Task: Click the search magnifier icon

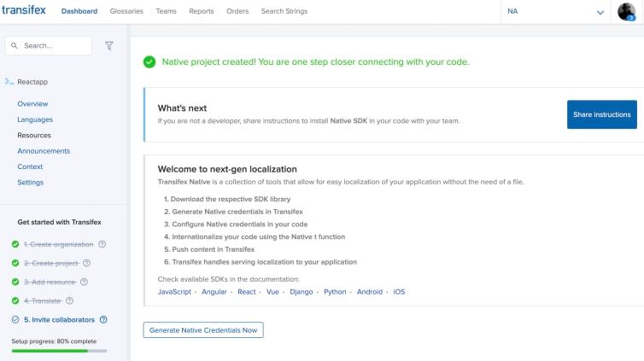Action: point(15,45)
